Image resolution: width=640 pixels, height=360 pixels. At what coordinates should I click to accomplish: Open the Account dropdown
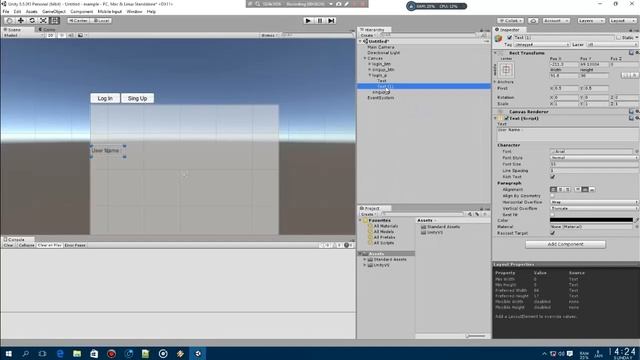pyautogui.click(x=556, y=20)
